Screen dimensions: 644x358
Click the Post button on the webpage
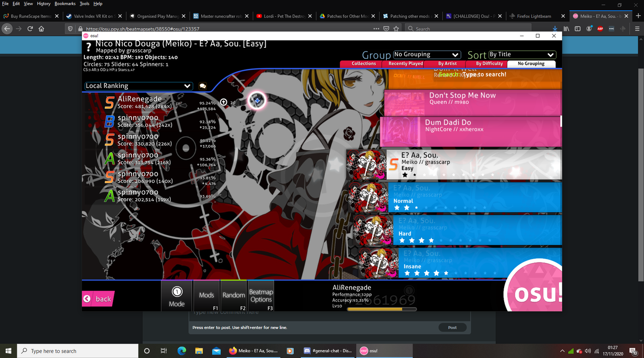click(452, 327)
